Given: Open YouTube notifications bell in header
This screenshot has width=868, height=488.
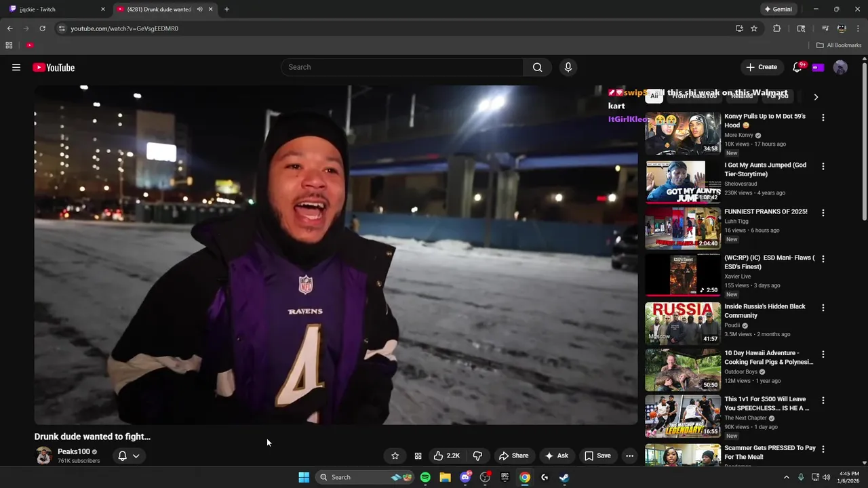Looking at the screenshot, I should (x=797, y=67).
